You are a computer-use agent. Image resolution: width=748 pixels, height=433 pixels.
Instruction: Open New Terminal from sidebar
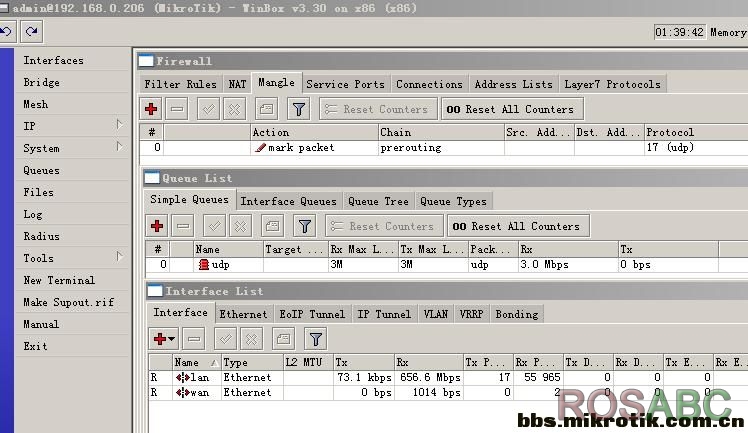(x=59, y=280)
